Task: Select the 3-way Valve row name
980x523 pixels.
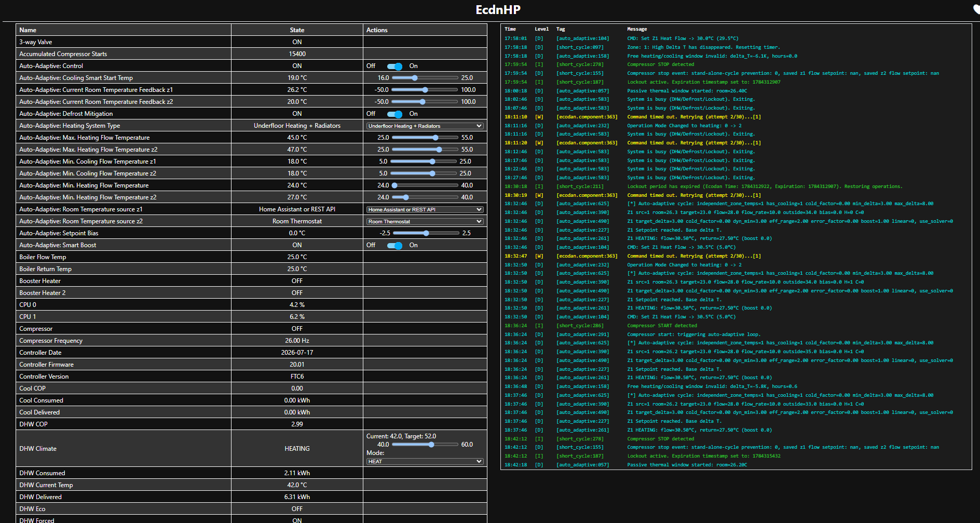Action: pos(36,42)
